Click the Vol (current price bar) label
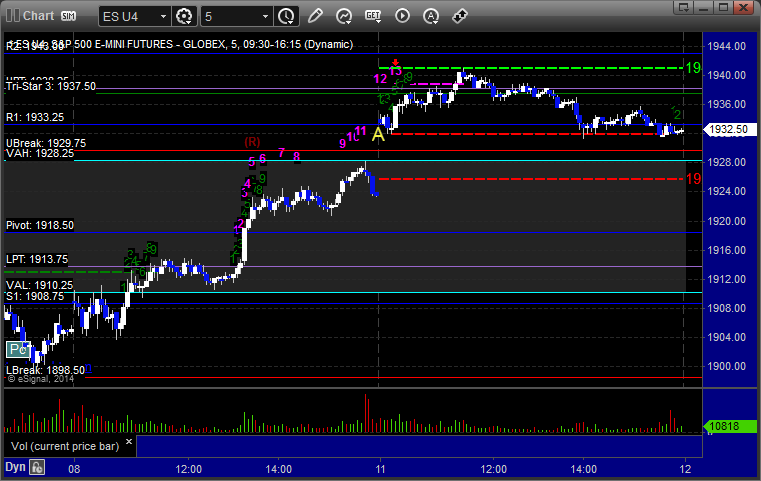761x481 pixels. coord(65,446)
